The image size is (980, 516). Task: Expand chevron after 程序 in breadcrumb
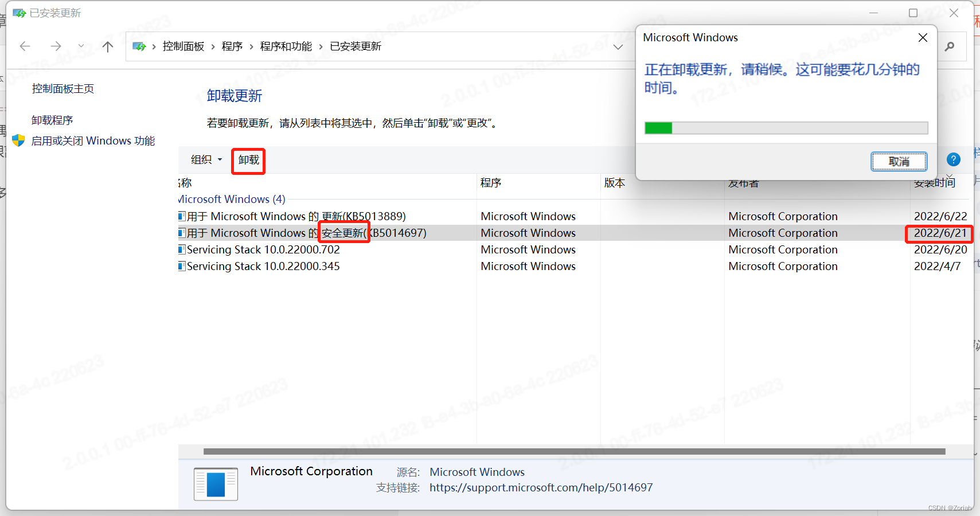[x=251, y=47]
